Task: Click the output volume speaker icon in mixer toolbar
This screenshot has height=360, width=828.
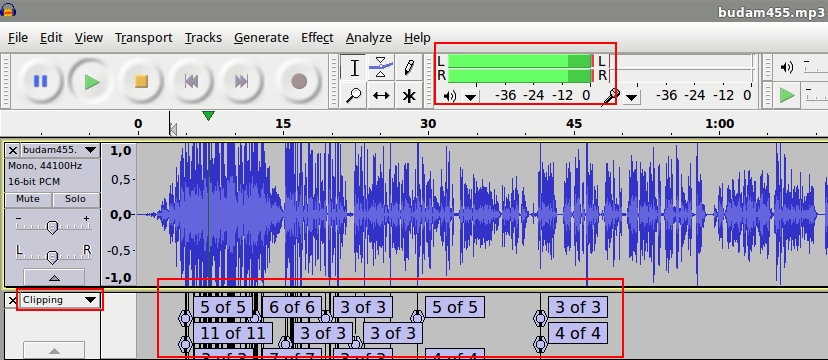Action: [787, 67]
